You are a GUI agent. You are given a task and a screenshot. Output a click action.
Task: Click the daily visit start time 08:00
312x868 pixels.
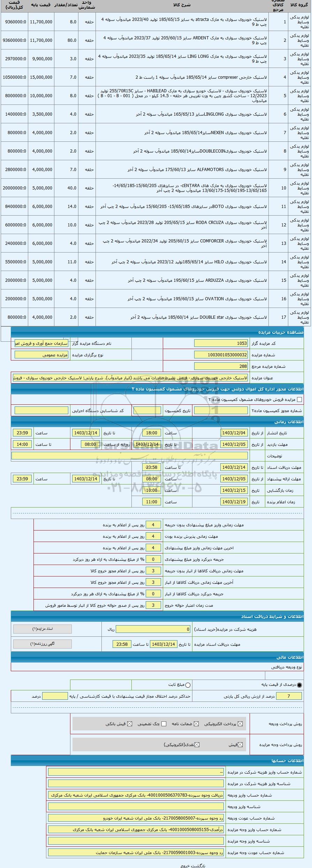coord(90,444)
